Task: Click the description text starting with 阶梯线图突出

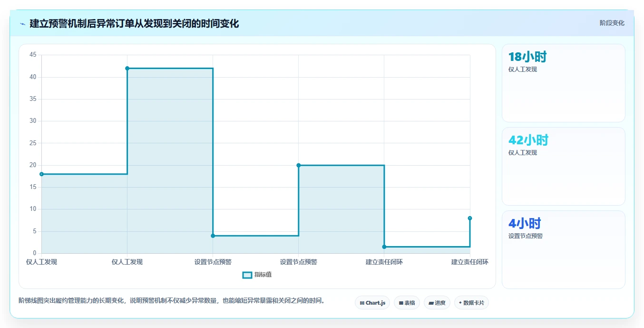Action: point(172,300)
